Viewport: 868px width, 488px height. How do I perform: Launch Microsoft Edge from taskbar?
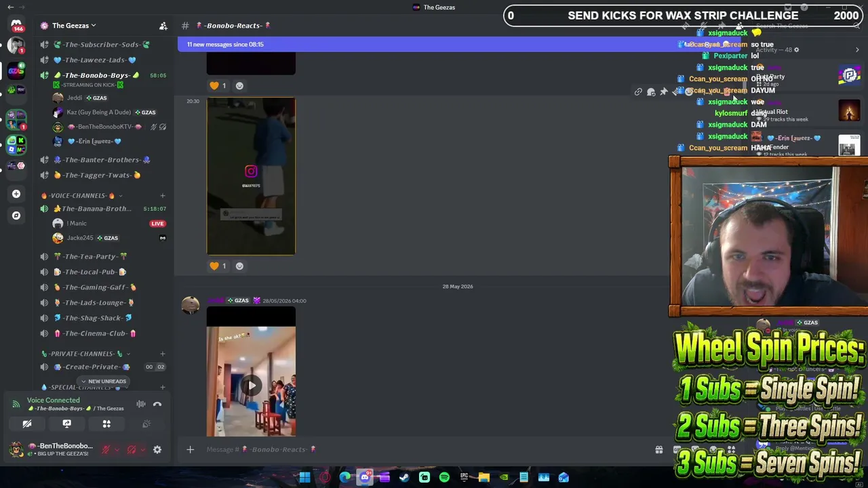click(x=345, y=477)
